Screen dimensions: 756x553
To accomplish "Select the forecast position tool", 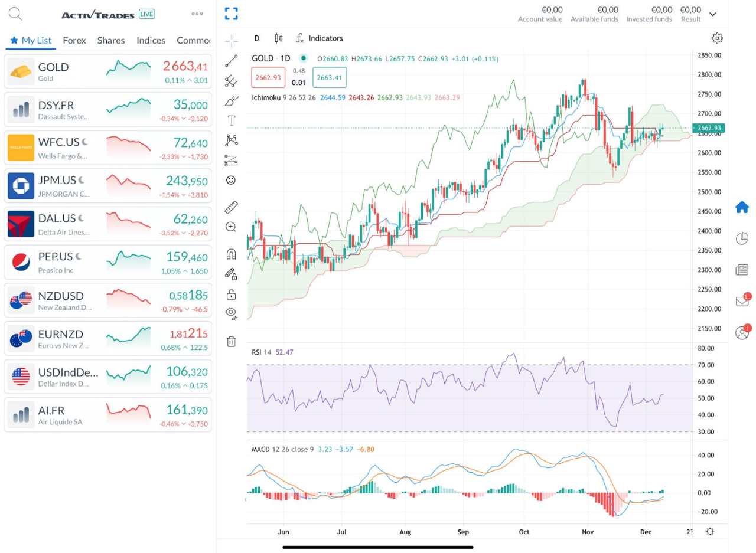I will coord(232,160).
